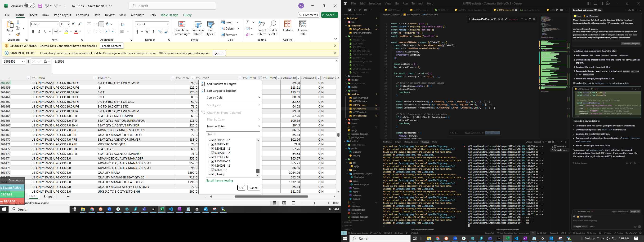
Task: Apply Comma Style number format
Action: click(153, 32)
